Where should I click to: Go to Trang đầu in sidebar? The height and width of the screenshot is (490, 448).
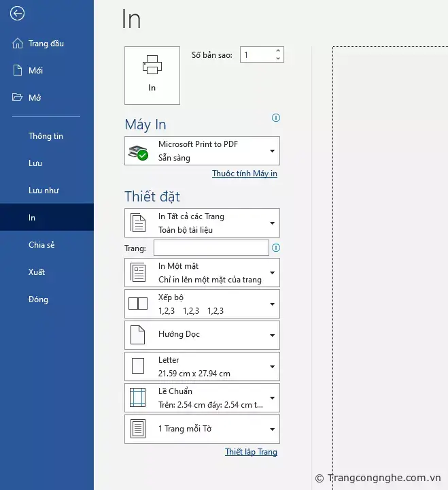click(46, 44)
